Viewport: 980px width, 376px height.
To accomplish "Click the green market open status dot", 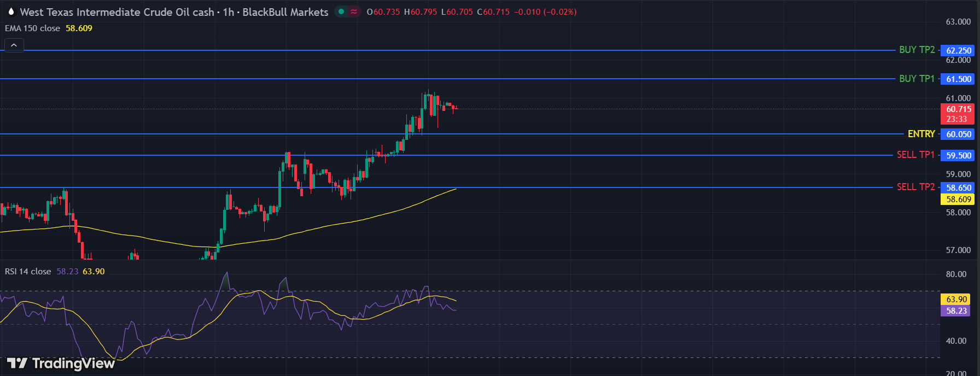I will point(341,11).
